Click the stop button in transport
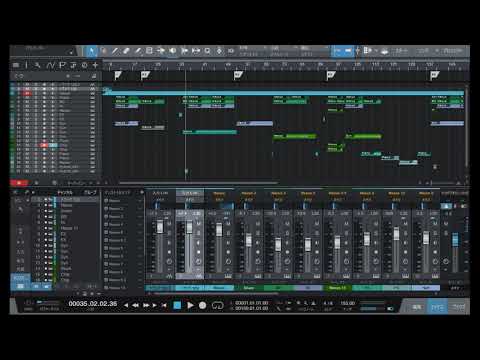The width and height of the screenshot is (480, 360). [x=177, y=305]
